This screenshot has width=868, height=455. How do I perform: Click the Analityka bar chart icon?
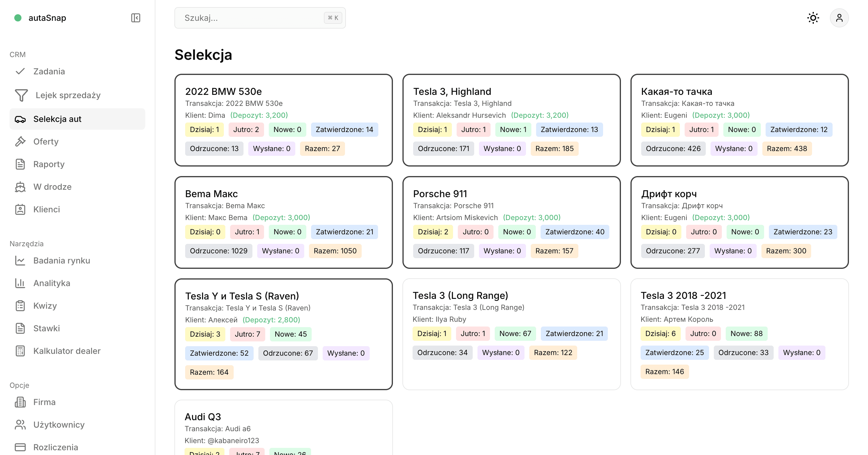[x=20, y=283]
